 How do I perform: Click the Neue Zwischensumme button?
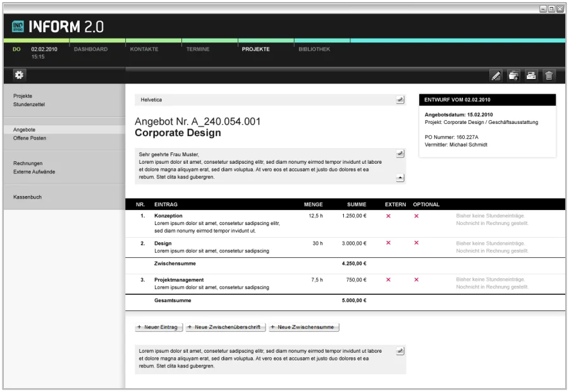pyautogui.click(x=305, y=328)
